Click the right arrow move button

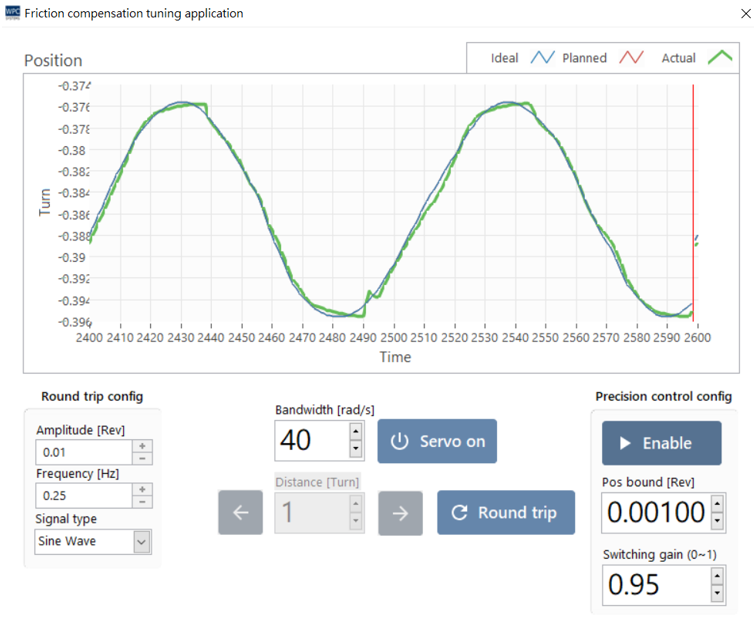(400, 513)
